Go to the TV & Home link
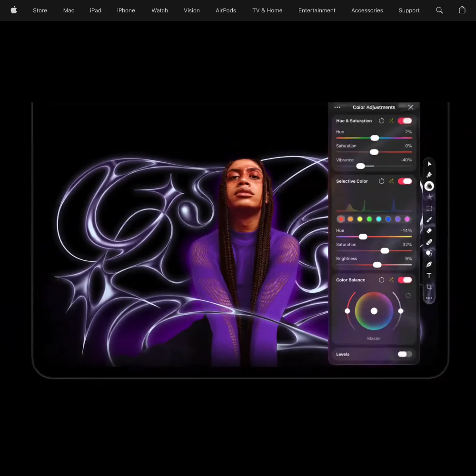476x476 pixels. (x=267, y=10)
